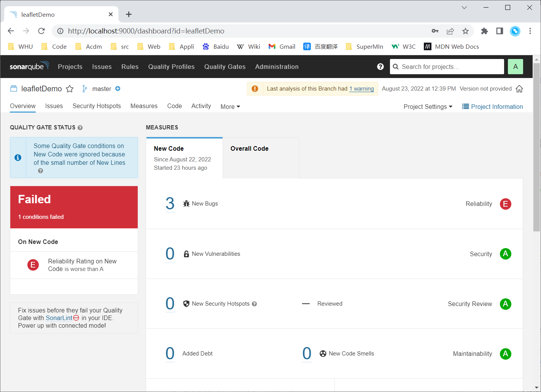Open the user account avatar A
This screenshot has height=392, width=541.
[x=516, y=67]
